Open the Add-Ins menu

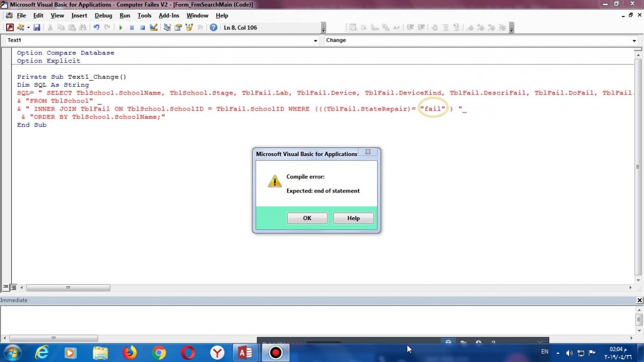click(169, 15)
